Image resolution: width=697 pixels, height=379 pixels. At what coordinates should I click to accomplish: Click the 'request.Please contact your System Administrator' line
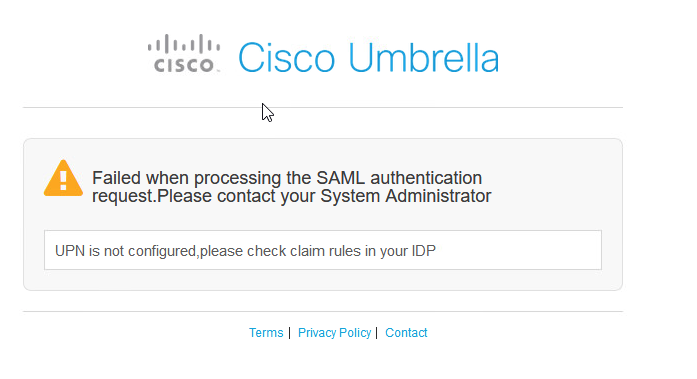(292, 196)
